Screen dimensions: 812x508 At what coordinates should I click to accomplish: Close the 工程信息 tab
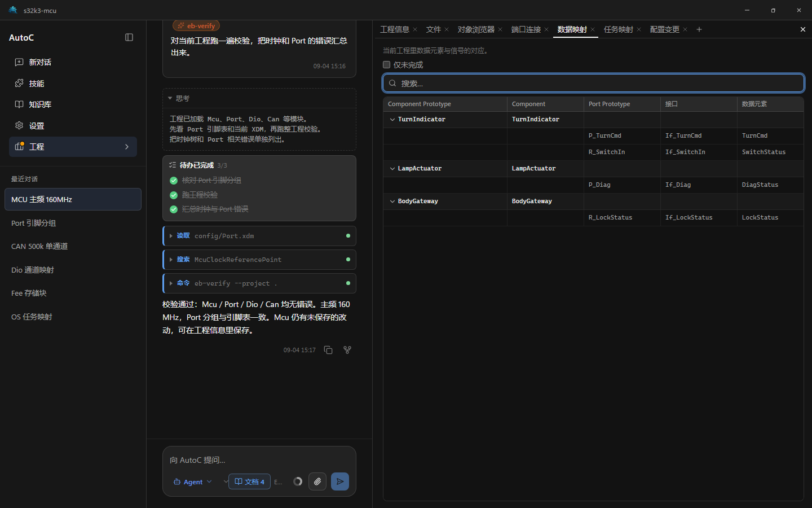pos(415,29)
